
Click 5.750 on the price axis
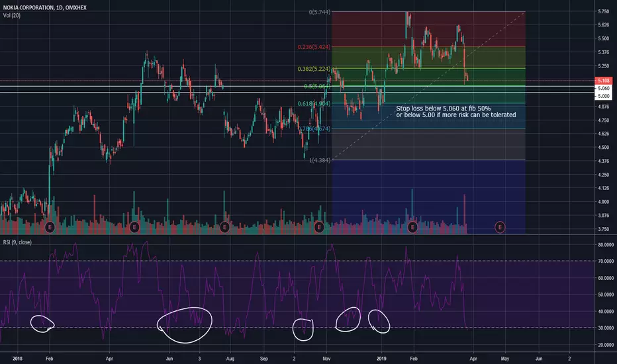(604, 12)
